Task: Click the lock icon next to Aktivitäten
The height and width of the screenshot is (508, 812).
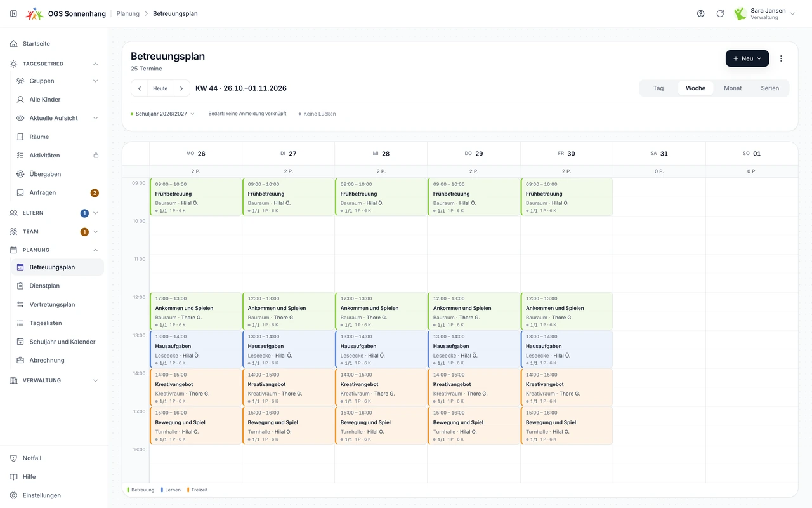Action: point(96,156)
